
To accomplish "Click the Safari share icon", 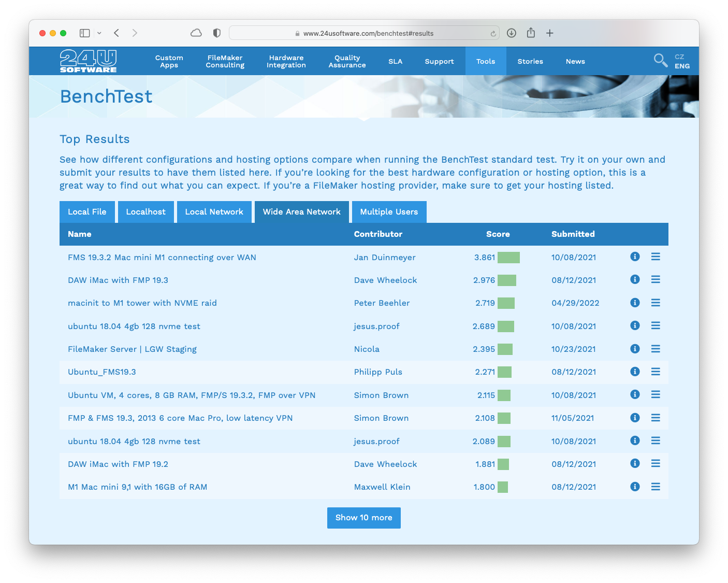I will 531,33.
